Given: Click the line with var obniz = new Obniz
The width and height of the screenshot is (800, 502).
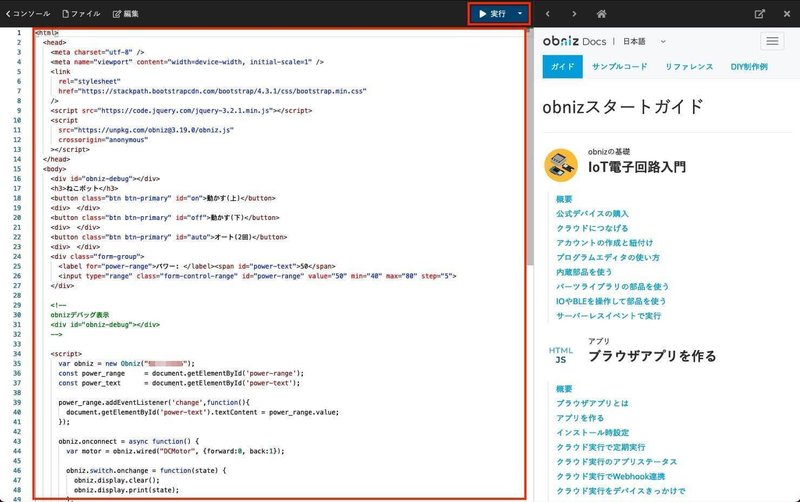Looking at the screenshot, I should [127, 363].
